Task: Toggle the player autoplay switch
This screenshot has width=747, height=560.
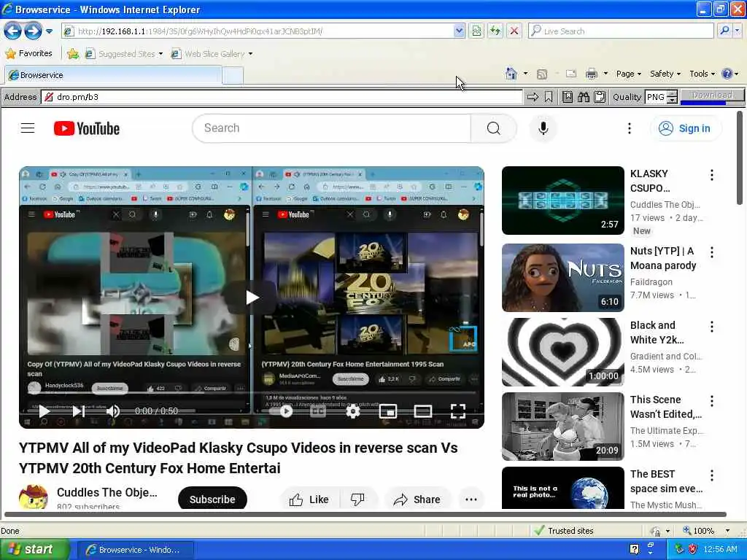Action: (280, 411)
